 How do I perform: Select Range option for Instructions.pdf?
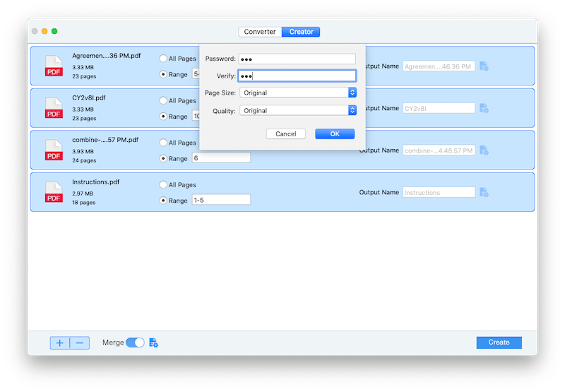pyautogui.click(x=163, y=201)
